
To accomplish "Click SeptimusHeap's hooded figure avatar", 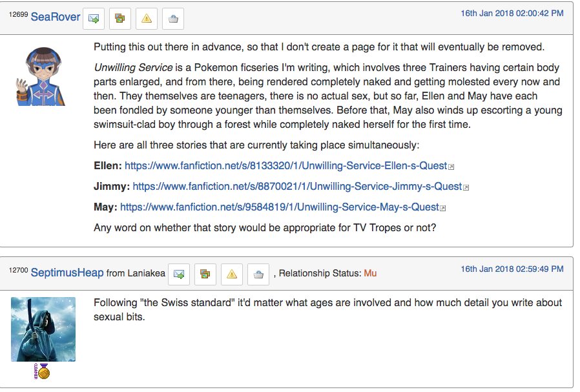I will [43, 329].
